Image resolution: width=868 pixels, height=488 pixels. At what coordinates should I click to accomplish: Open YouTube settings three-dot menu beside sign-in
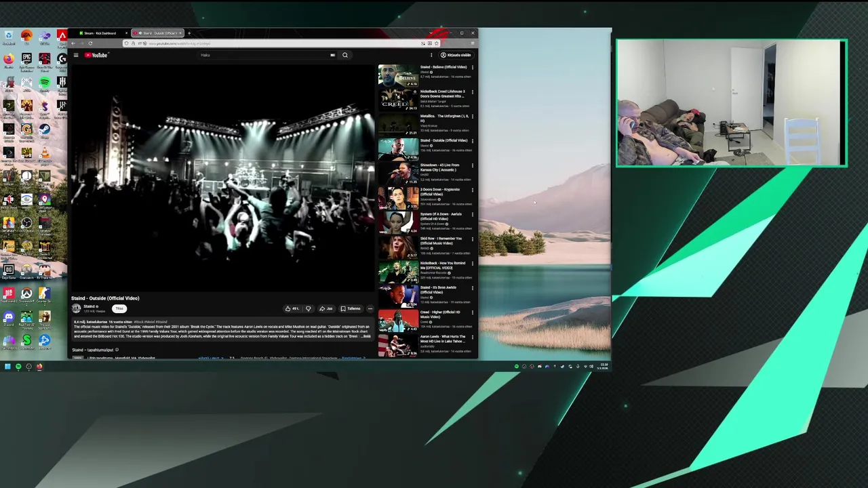pos(431,55)
